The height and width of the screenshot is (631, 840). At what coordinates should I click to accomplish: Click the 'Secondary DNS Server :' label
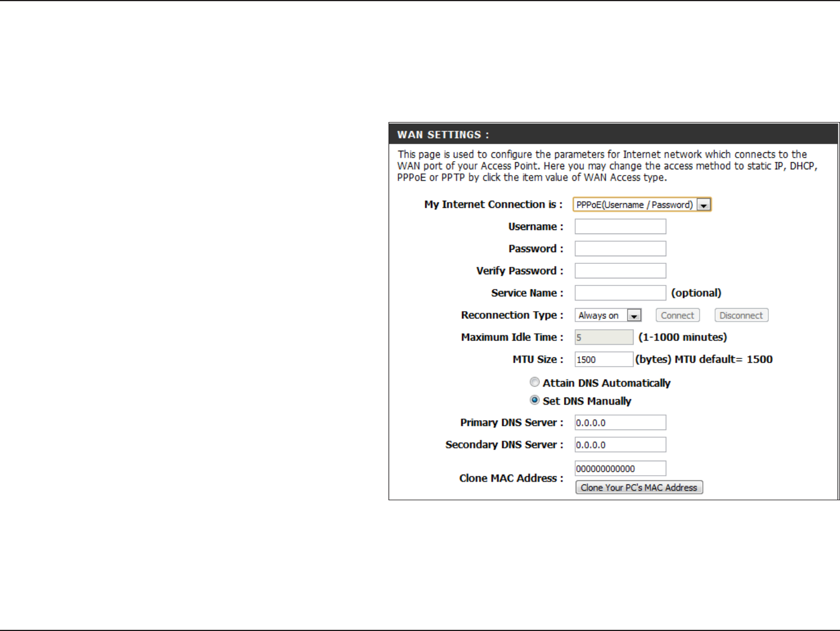(x=505, y=445)
